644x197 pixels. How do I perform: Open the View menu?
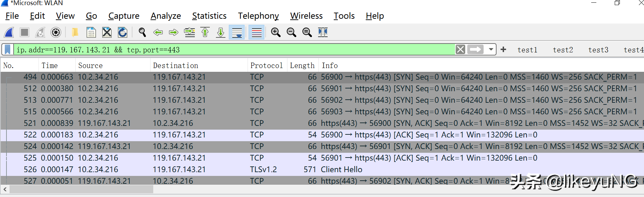coord(65,16)
